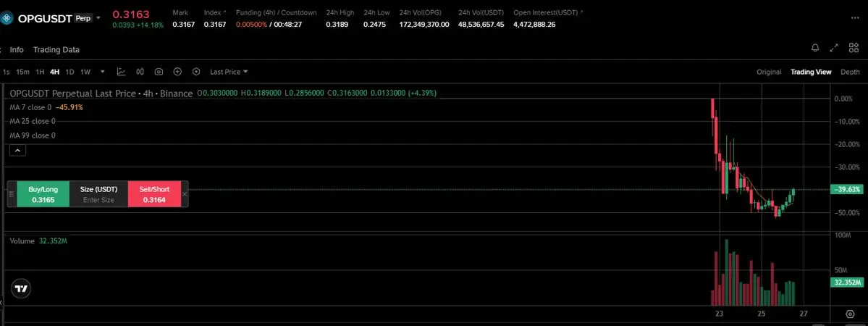The width and height of the screenshot is (868, 326).
Task: Click the Buy/Long 0.3165 button
Action: [43, 194]
